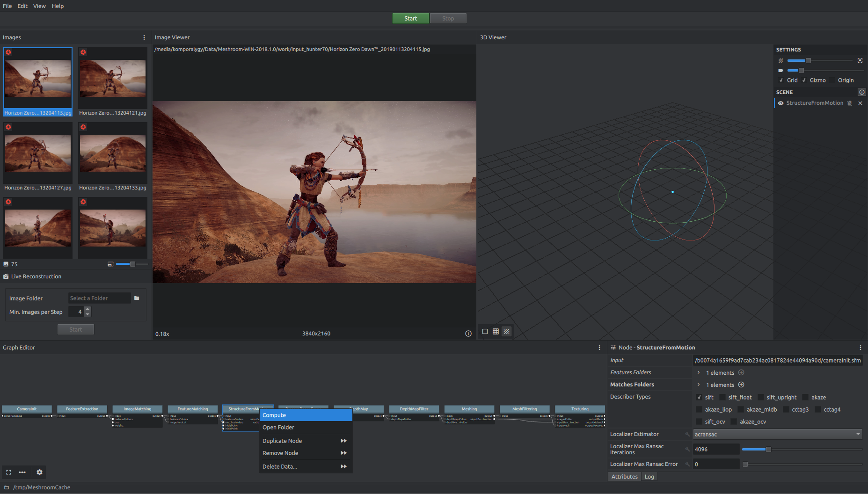Toggle the Grid checkbox

click(781, 80)
